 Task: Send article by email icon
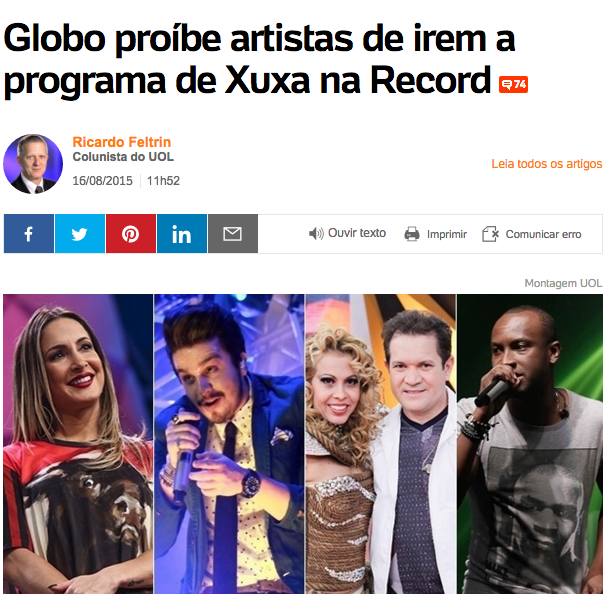233,233
